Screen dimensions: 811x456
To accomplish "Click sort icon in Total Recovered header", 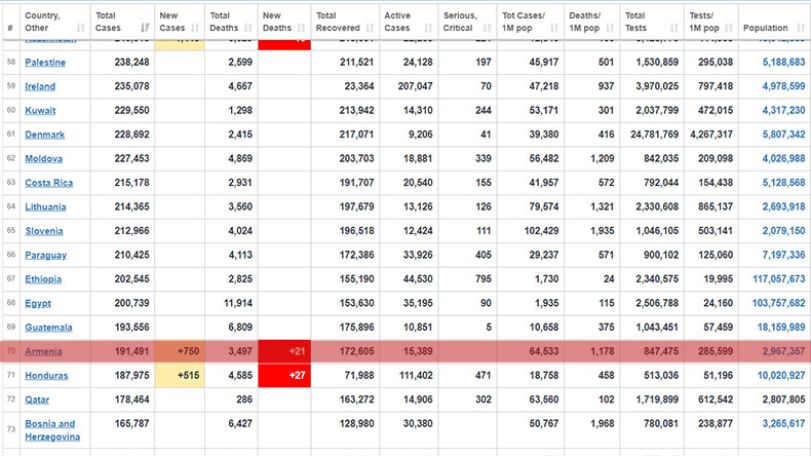I will [x=370, y=28].
